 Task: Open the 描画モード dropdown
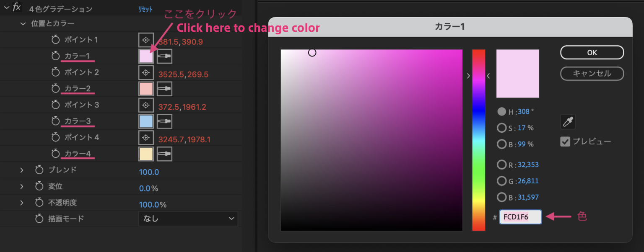188,219
